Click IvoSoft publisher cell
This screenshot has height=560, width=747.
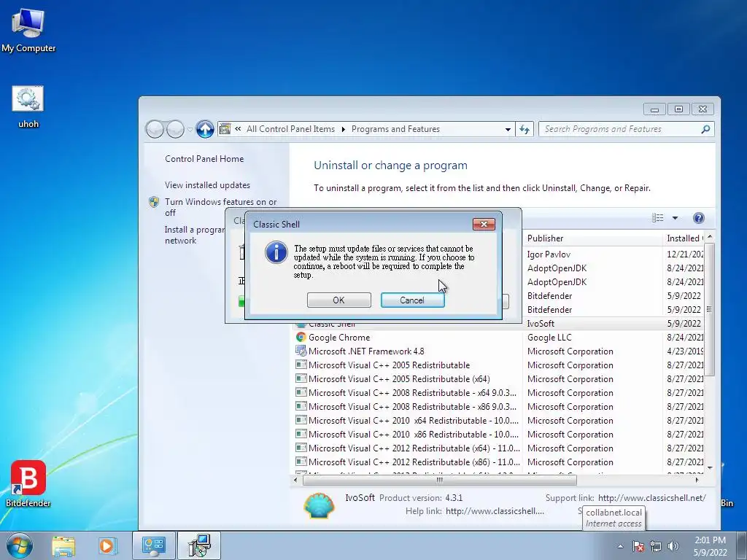[x=541, y=323]
